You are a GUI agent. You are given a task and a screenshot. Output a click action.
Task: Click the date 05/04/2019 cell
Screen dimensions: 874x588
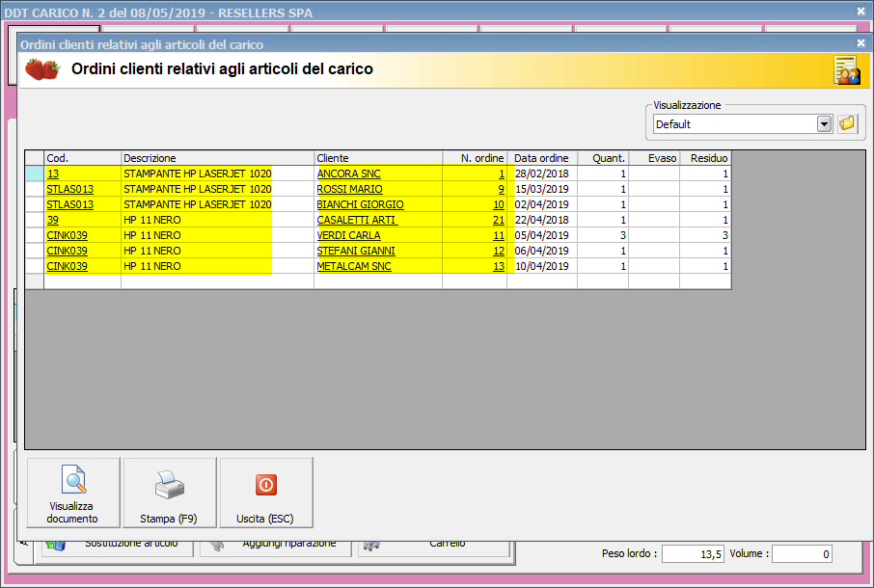(542, 235)
